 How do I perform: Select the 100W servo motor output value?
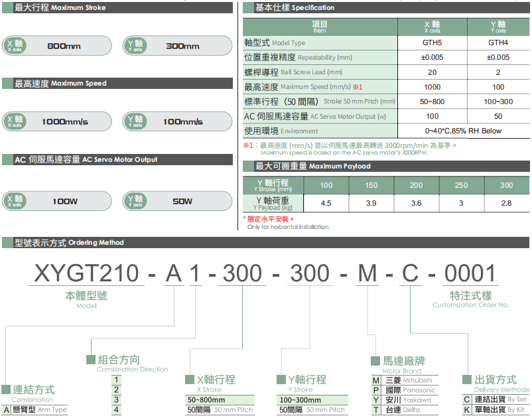(x=65, y=201)
